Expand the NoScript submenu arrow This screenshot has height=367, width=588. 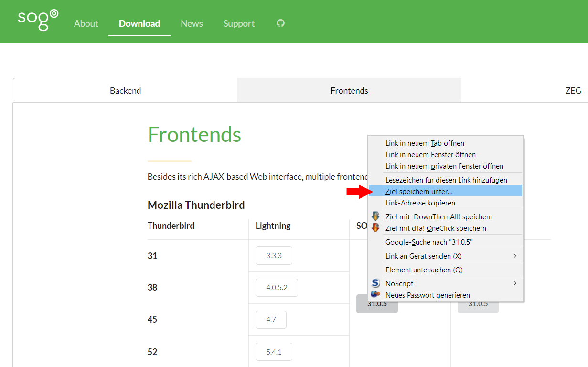pyautogui.click(x=515, y=283)
